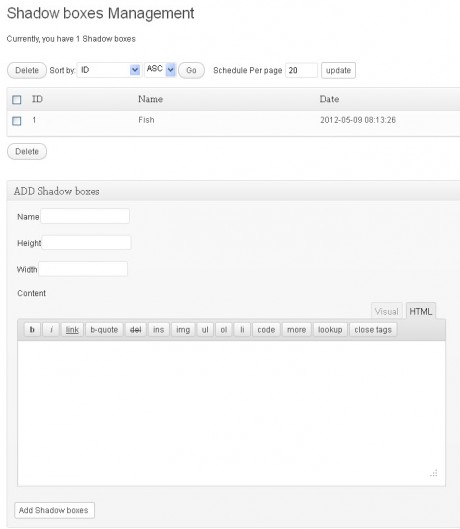This screenshot has height=529, width=460.
Task: Click the ID column header
Action: pyautogui.click(x=37, y=99)
